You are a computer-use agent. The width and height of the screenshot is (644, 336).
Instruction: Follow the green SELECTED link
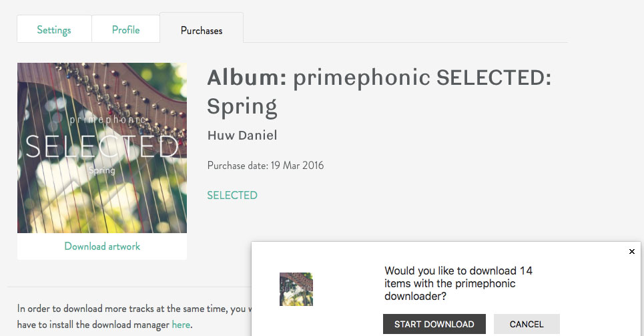[232, 196]
